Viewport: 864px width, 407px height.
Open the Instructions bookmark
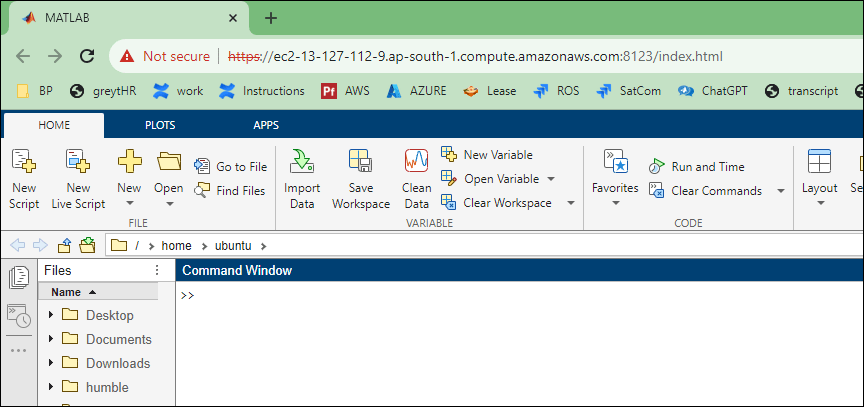(261, 91)
